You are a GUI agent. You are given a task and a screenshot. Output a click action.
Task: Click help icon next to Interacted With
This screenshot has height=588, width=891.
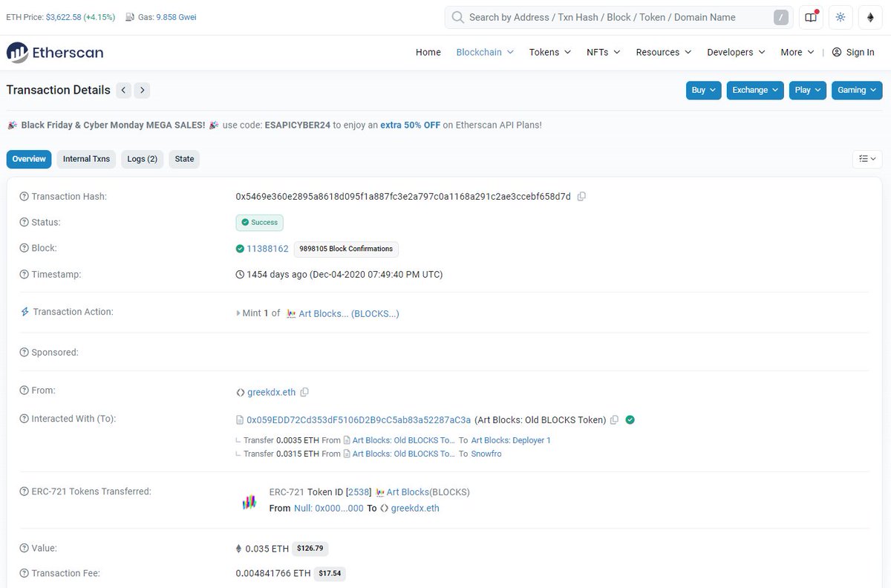pyautogui.click(x=25, y=419)
